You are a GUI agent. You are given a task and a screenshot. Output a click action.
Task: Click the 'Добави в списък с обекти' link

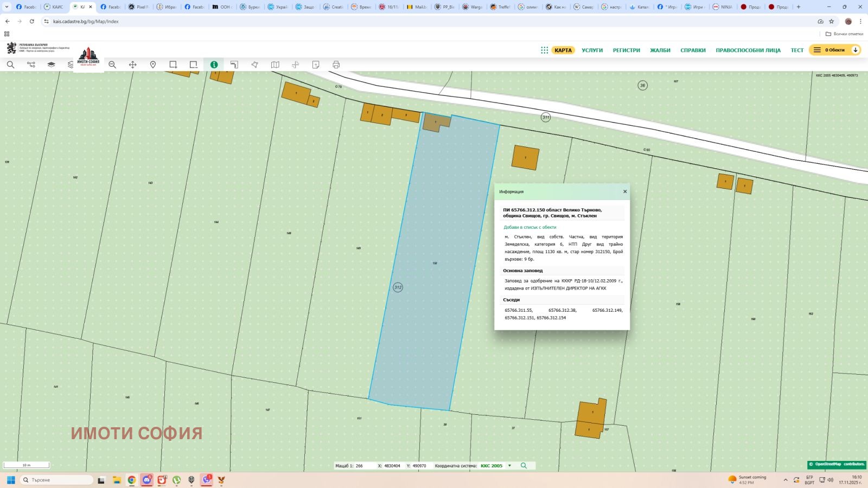pyautogui.click(x=529, y=227)
